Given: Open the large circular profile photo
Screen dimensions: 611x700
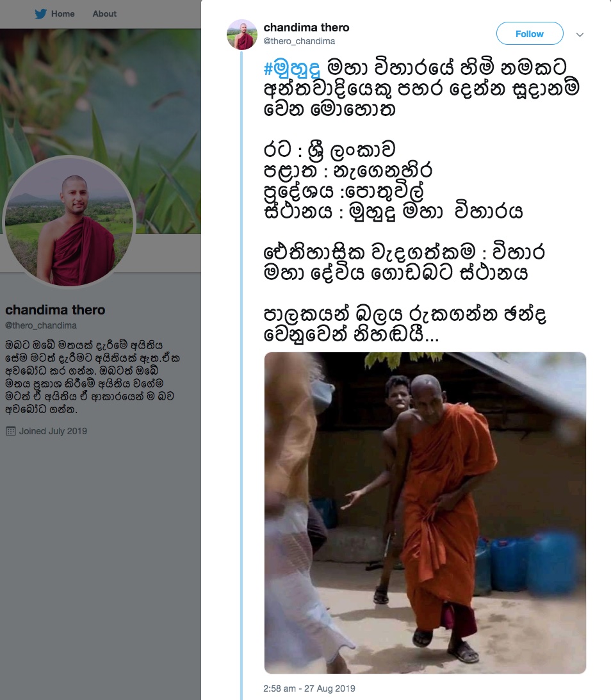Looking at the screenshot, I should (x=69, y=222).
